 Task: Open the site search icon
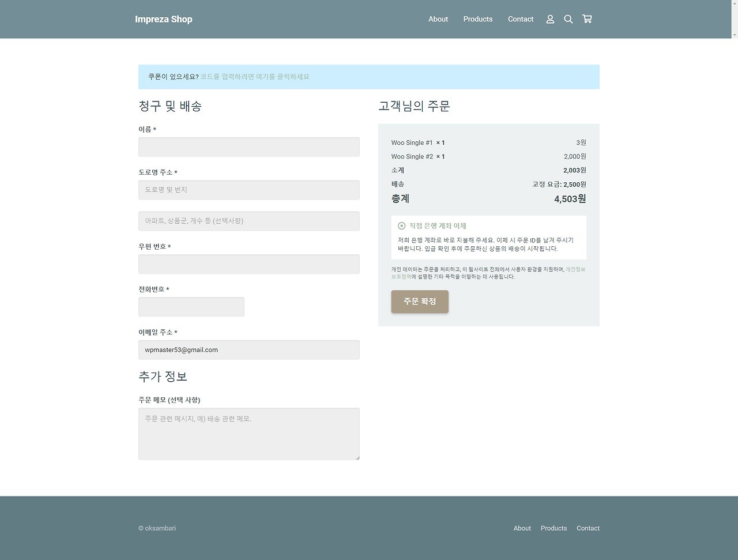coord(568,19)
